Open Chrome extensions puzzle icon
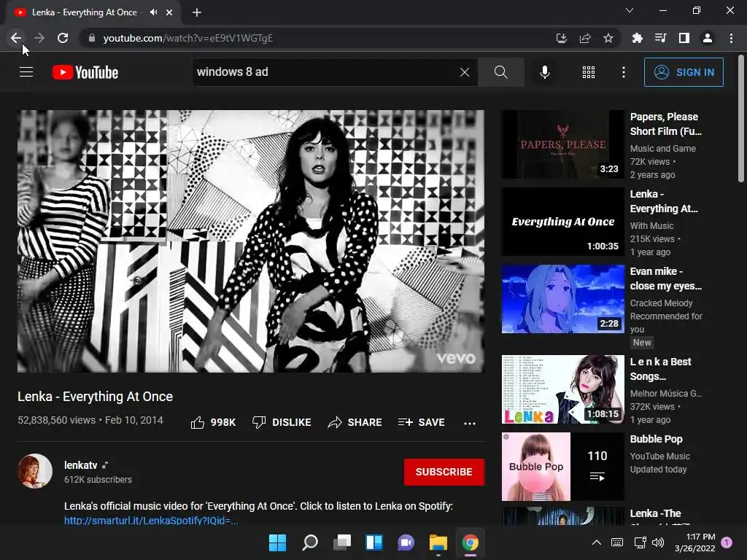Viewport: 747px width, 560px height. (637, 38)
